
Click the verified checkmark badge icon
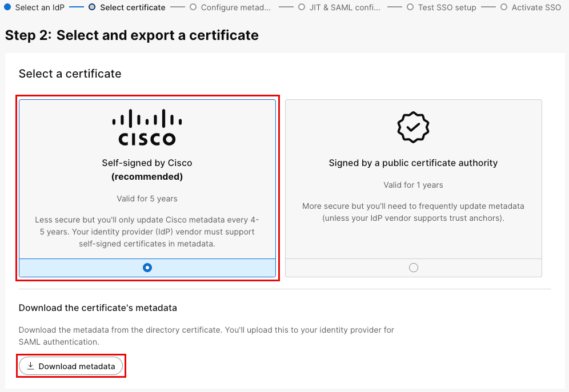413,127
